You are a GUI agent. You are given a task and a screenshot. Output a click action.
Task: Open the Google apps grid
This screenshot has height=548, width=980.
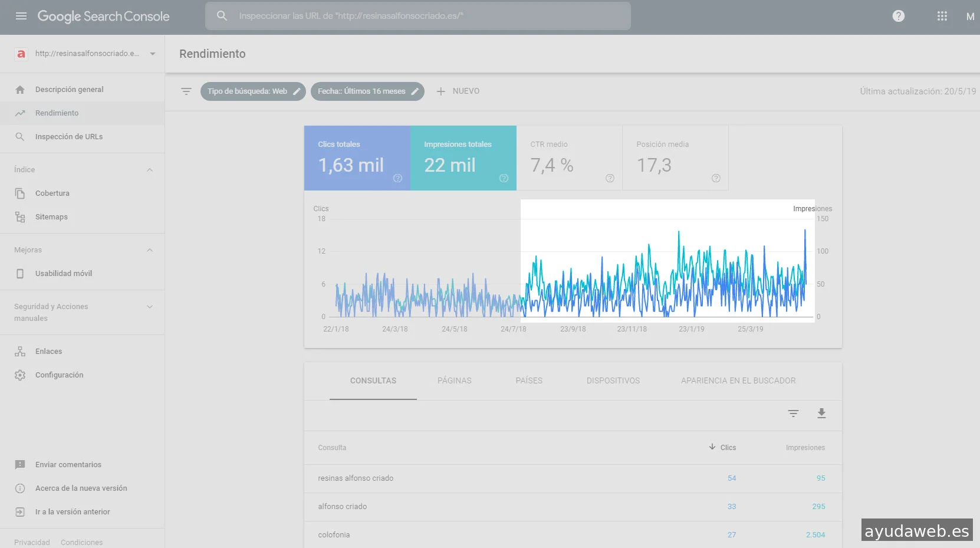(x=942, y=16)
